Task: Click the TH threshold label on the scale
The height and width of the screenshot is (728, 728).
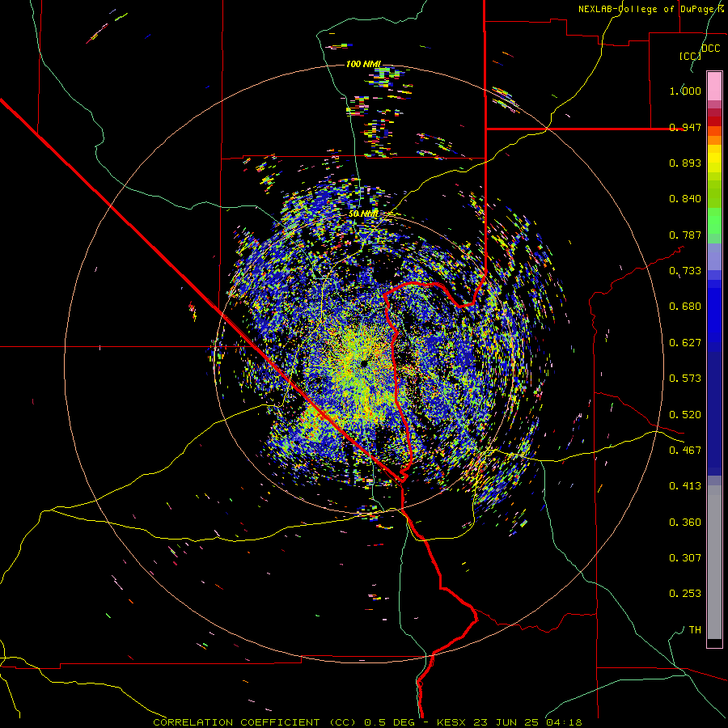Action: tap(695, 630)
